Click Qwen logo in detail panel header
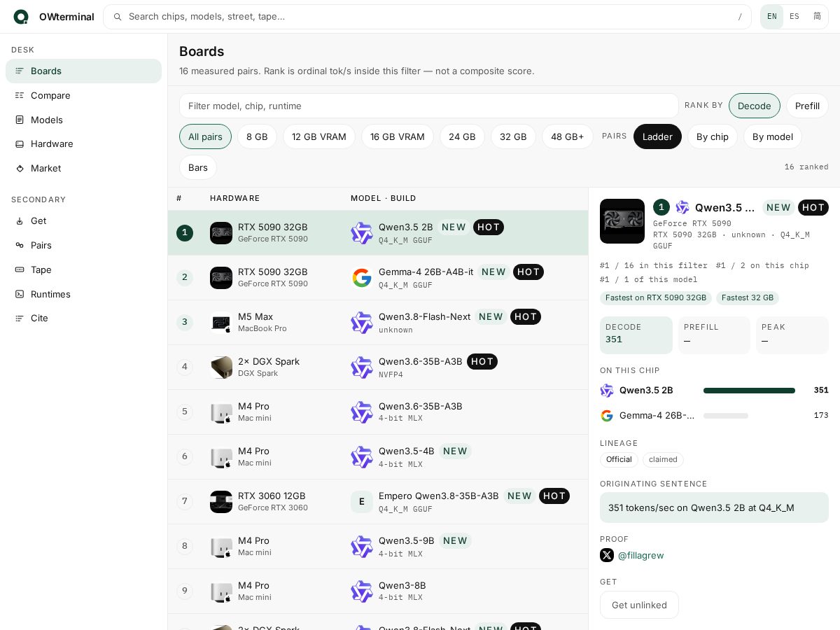 click(x=682, y=207)
